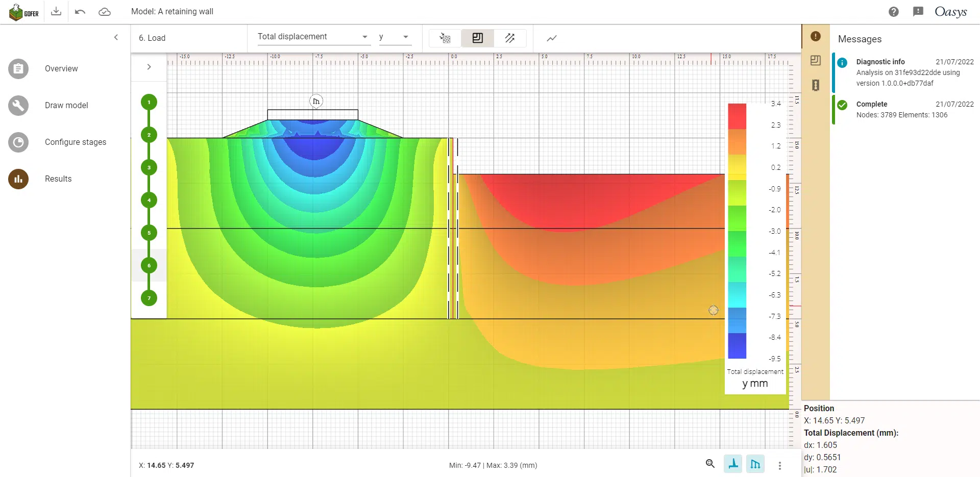Toggle the contour plot display
Image resolution: width=980 pixels, height=477 pixels.
pos(478,38)
